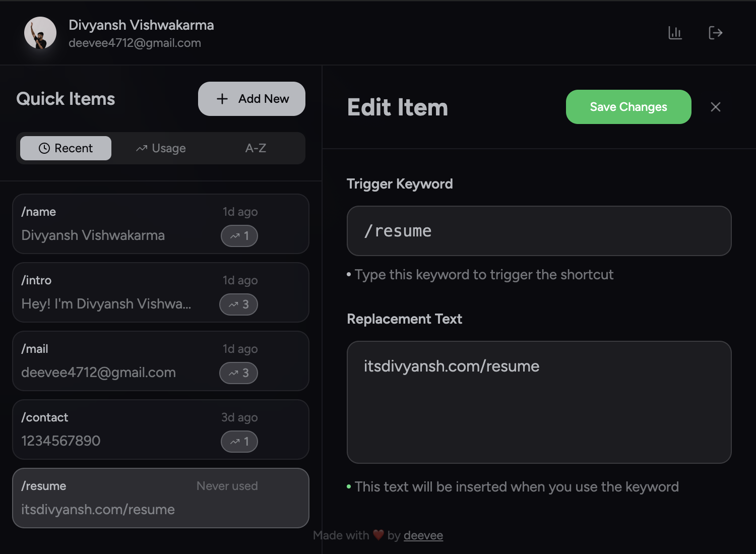Select the Usage sorting tab

(x=160, y=148)
